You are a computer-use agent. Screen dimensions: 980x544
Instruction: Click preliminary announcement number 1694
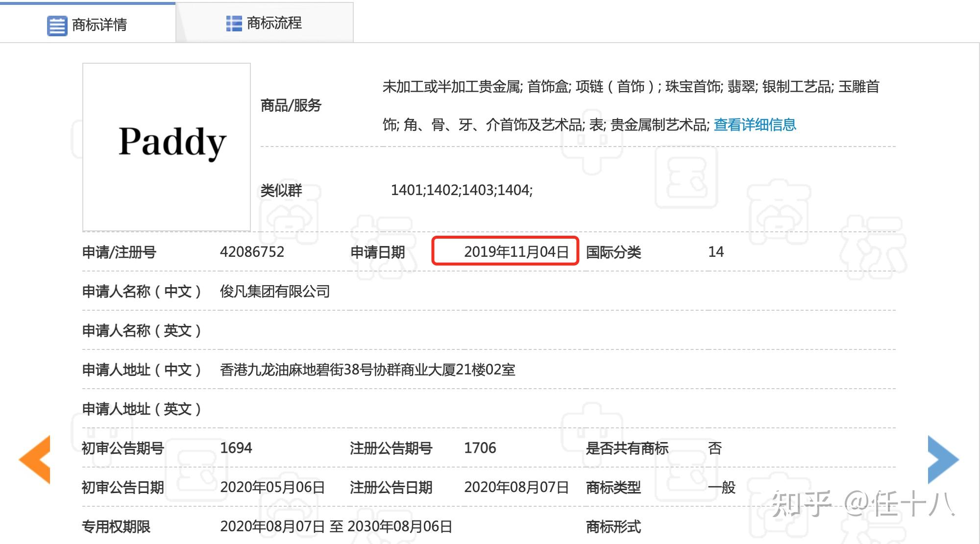click(x=236, y=447)
